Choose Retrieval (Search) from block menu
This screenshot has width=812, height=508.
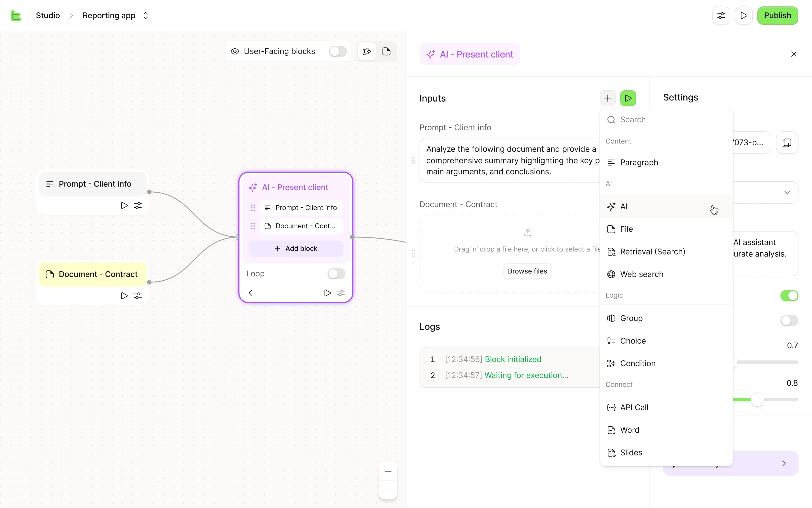[666, 252]
